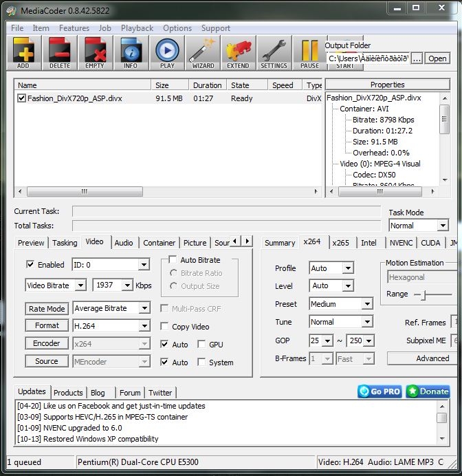Click the Properties vertical scrollbar thumb
The width and height of the screenshot is (462, 476).
coord(444,119)
